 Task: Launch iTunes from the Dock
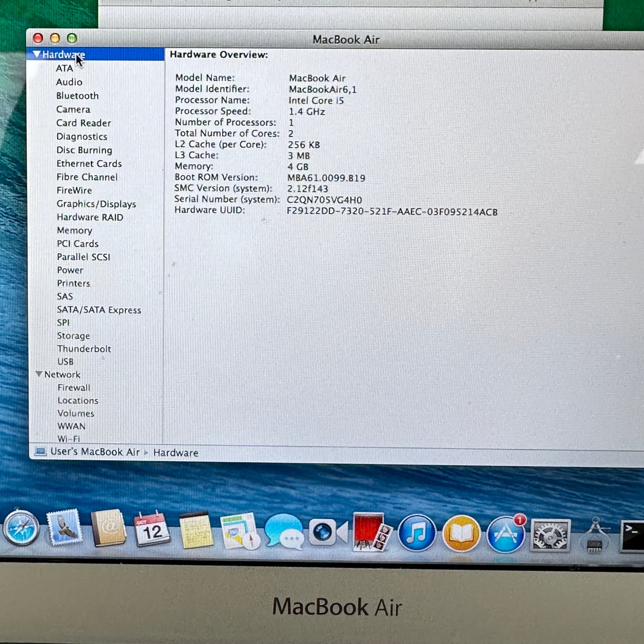(416, 533)
